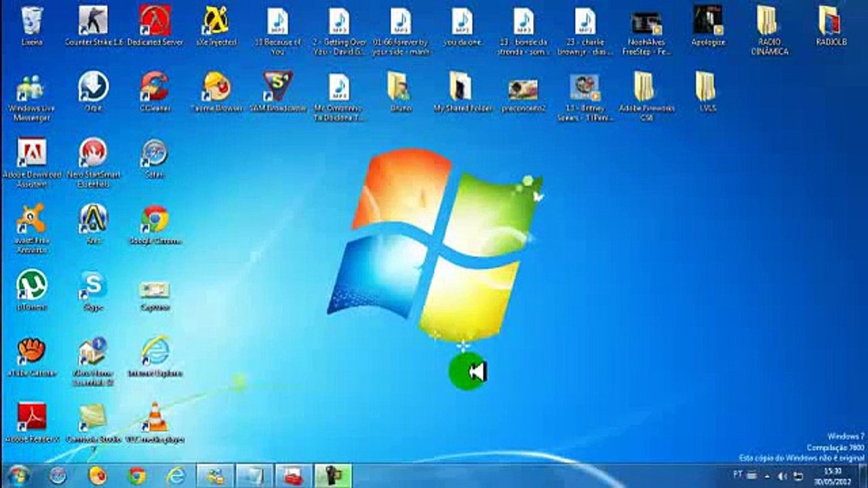Select the SAM Broadcaster shortcut
The width and height of the screenshot is (868, 488).
click(278, 92)
